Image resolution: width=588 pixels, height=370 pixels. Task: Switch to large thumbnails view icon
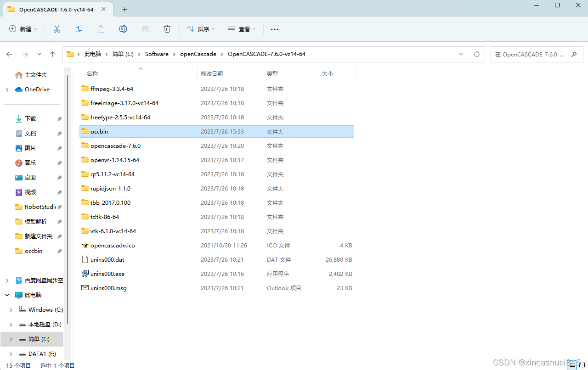tap(582, 366)
